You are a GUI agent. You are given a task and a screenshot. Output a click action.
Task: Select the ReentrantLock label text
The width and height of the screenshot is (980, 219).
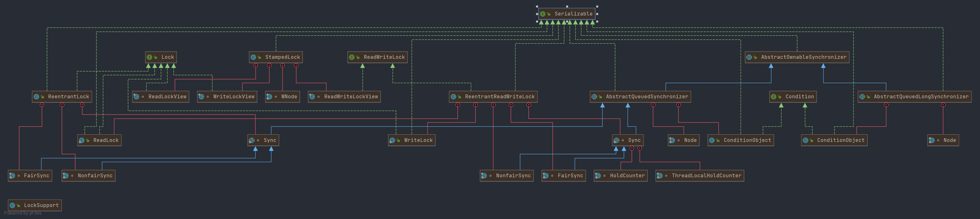(68, 97)
